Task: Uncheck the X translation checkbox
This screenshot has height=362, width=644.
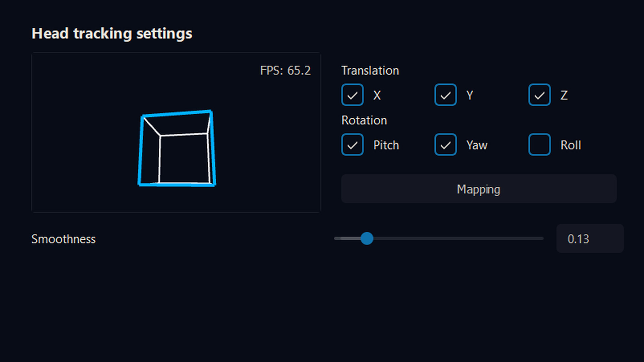Action: 352,95
